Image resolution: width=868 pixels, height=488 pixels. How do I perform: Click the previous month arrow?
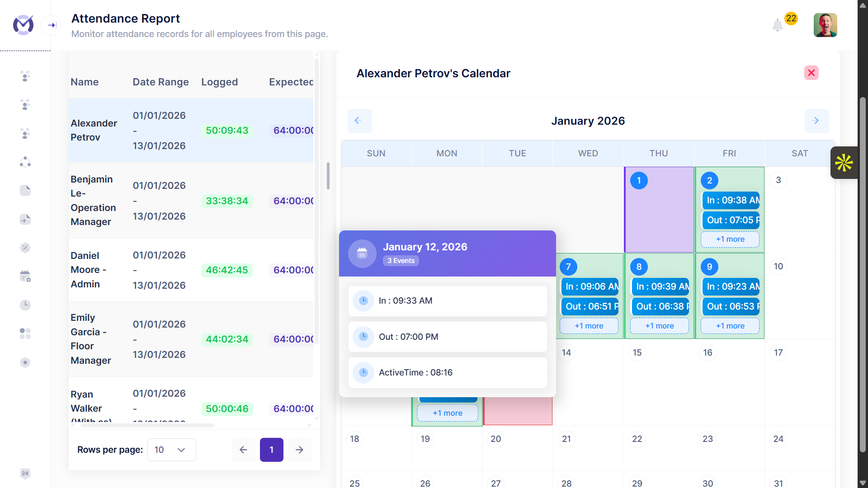click(359, 121)
